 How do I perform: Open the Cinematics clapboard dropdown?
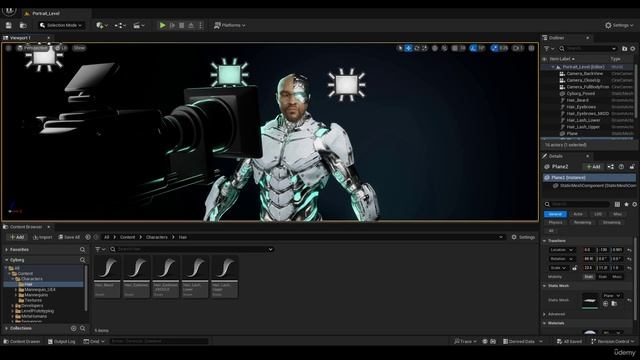pos(138,25)
